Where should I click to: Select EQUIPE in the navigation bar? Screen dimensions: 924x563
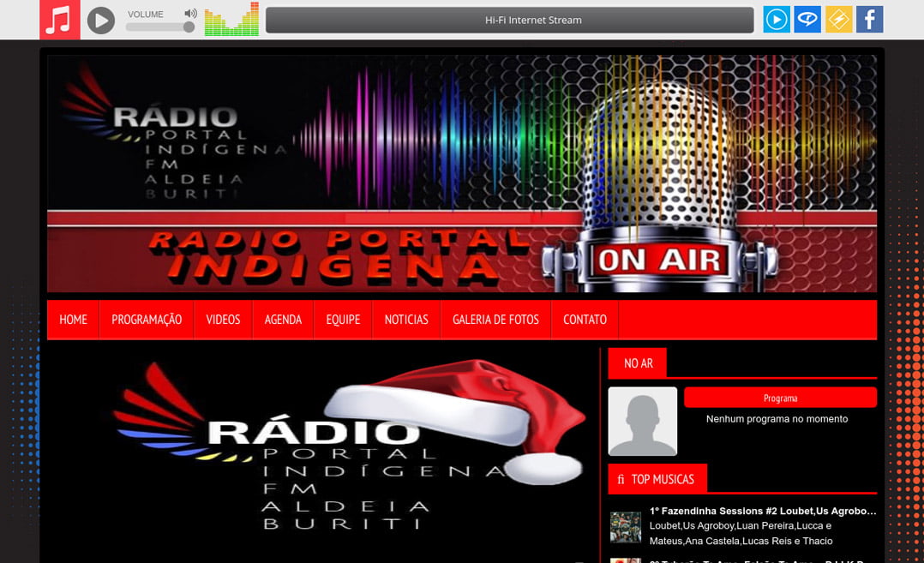(343, 320)
